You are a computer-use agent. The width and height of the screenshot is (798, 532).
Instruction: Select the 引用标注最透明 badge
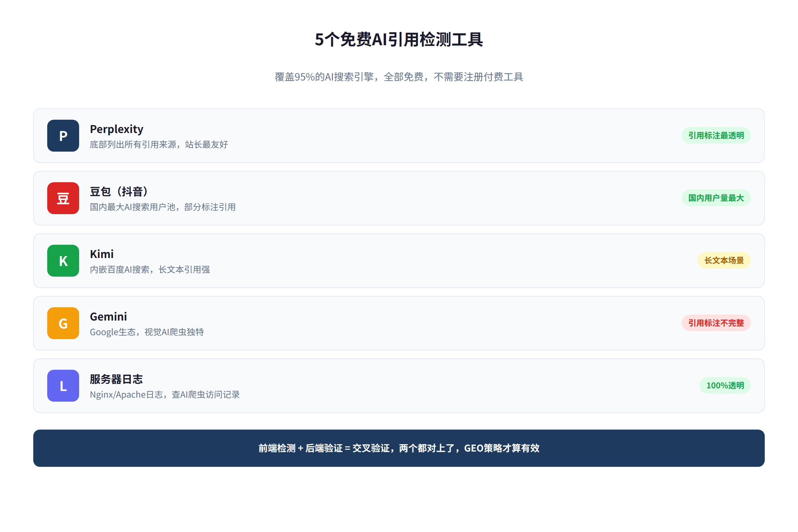(716, 135)
